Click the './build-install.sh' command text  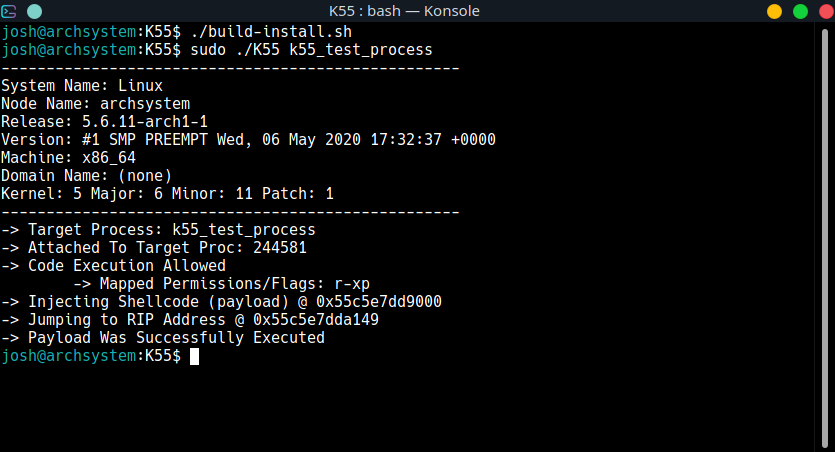click(x=271, y=32)
